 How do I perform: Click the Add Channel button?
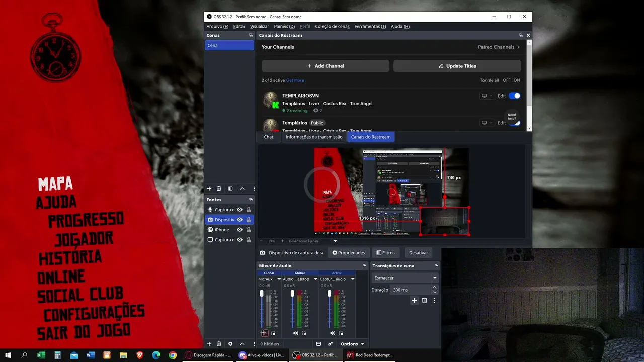coord(326,66)
